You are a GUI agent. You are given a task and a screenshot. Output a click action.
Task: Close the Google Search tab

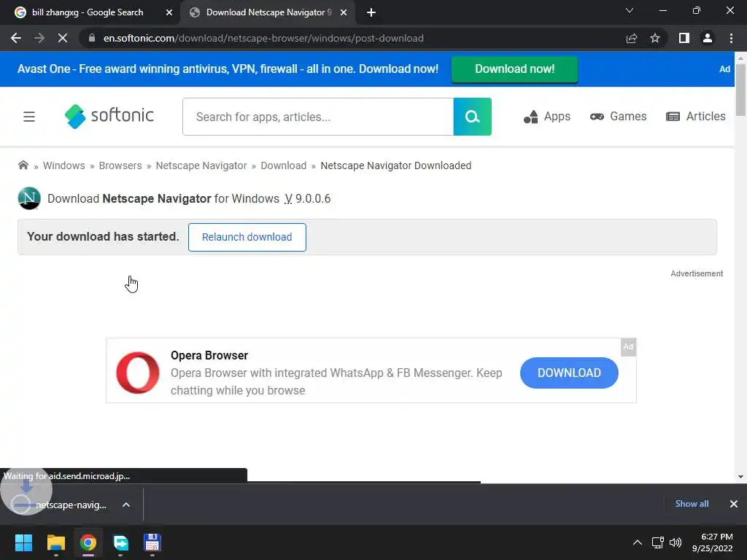(169, 12)
